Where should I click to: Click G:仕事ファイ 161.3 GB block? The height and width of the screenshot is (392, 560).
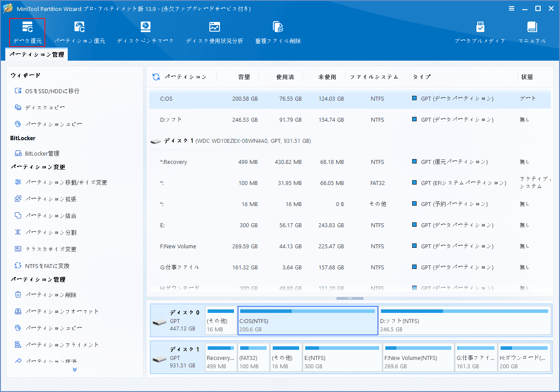point(476,357)
